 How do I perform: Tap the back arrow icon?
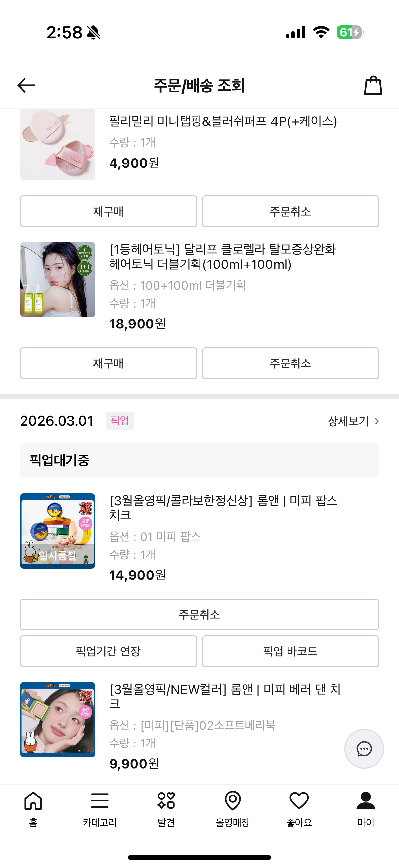26,85
